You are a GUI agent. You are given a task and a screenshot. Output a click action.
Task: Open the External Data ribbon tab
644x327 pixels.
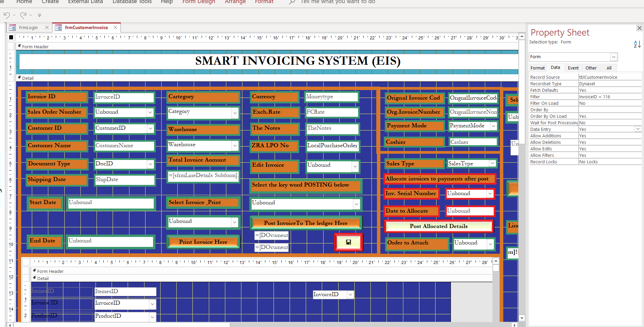(x=86, y=2)
